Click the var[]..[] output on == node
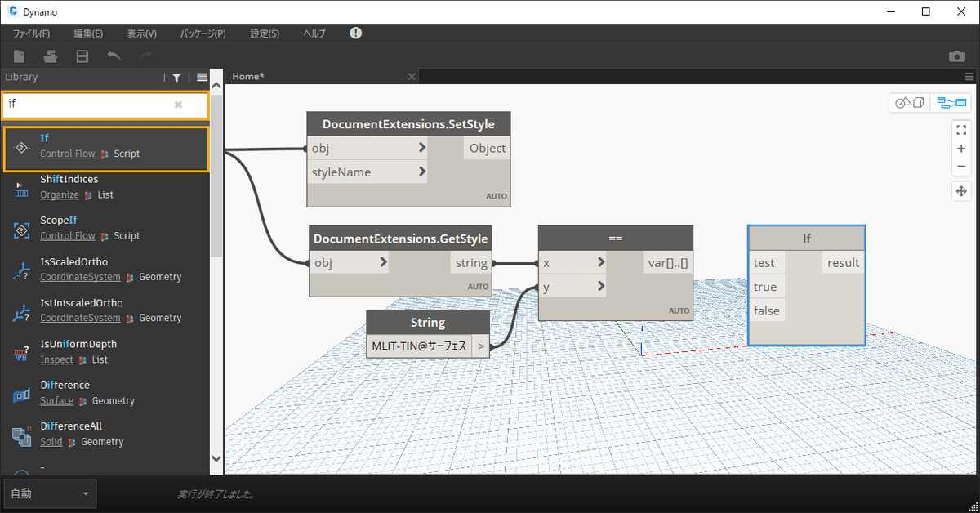The height and width of the screenshot is (513, 980). click(667, 262)
